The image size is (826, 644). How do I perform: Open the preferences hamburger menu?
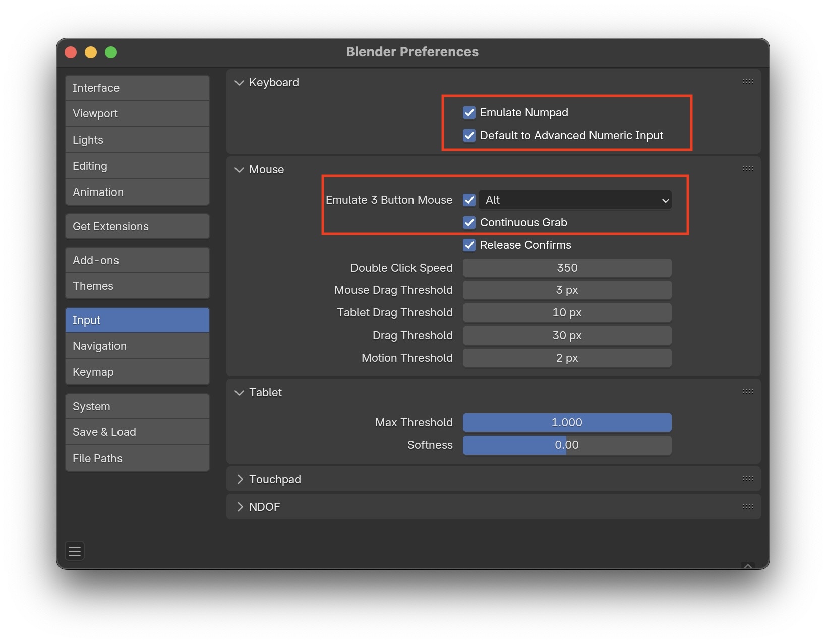pyautogui.click(x=75, y=551)
